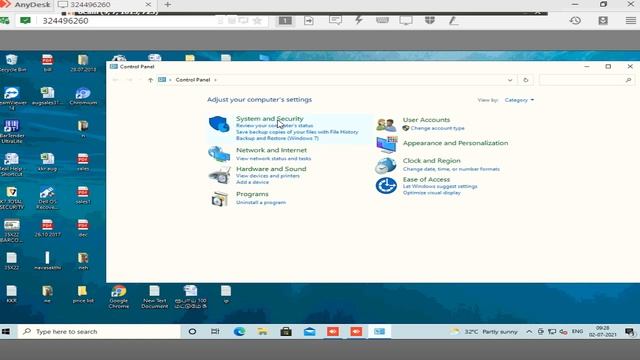Image resolution: width=640 pixels, height=360 pixels.
Task: Click Optimize visual display link
Action: [x=431, y=193]
